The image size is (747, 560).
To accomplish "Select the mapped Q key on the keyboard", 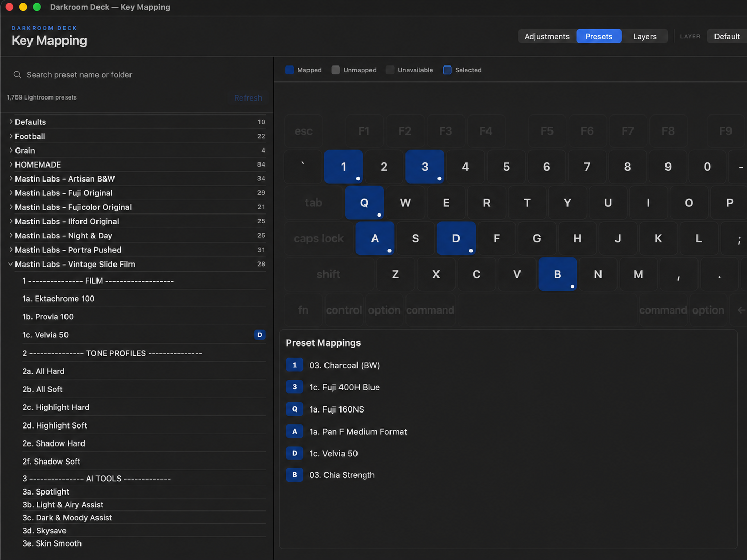I will [x=364, y=203].
